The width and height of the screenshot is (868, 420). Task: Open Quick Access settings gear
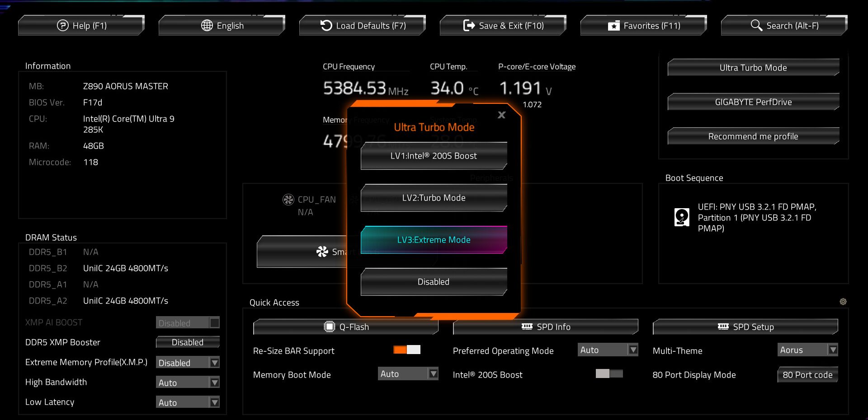pos(843,302)
